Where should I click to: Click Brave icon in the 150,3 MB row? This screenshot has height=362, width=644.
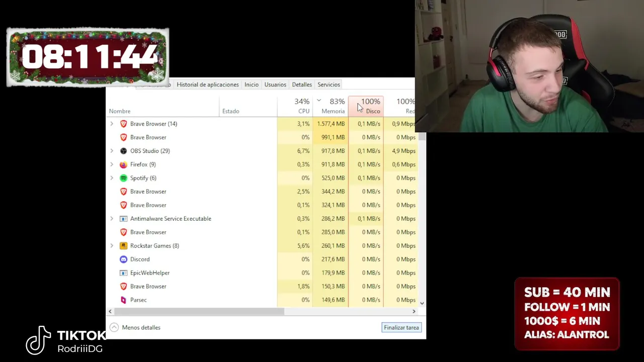[123, 287]
